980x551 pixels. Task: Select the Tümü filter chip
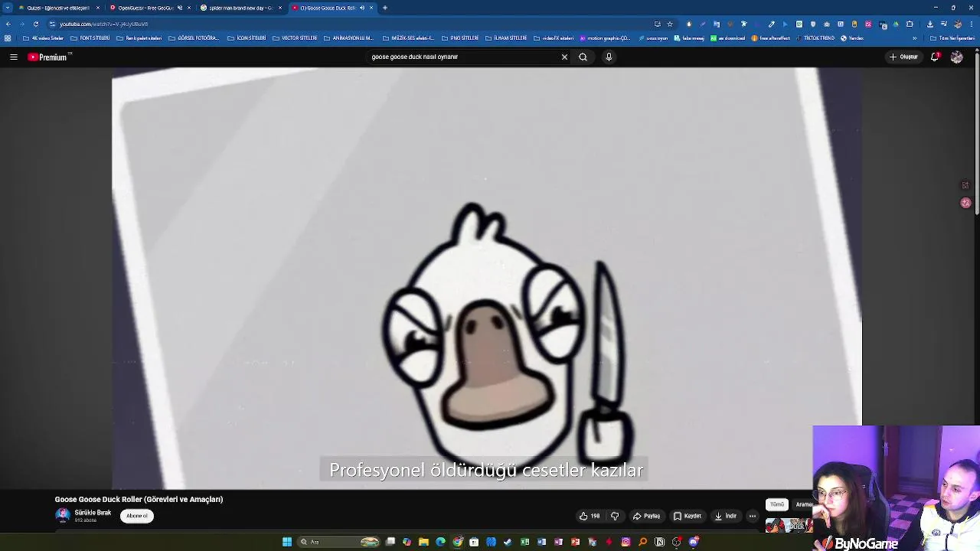(x=777, y=504)
